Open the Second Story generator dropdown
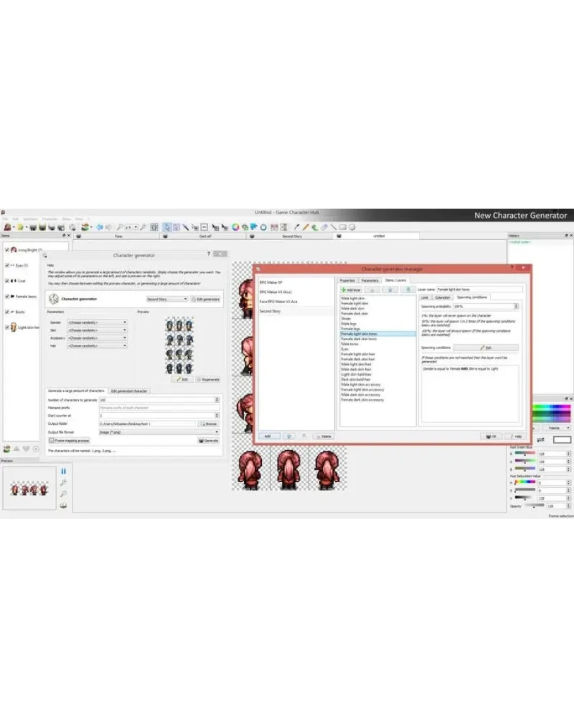574x728 pixels. click(x=167, y=299)
